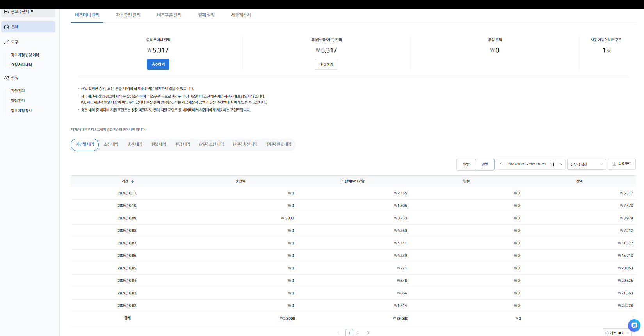The width and height of the screenshot is (644, 336).
Task: Open the calendar date picker icon
Action: 552,164
